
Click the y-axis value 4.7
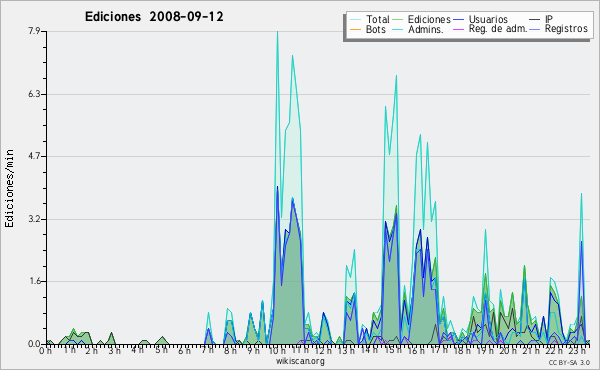(x=34, y=156)
